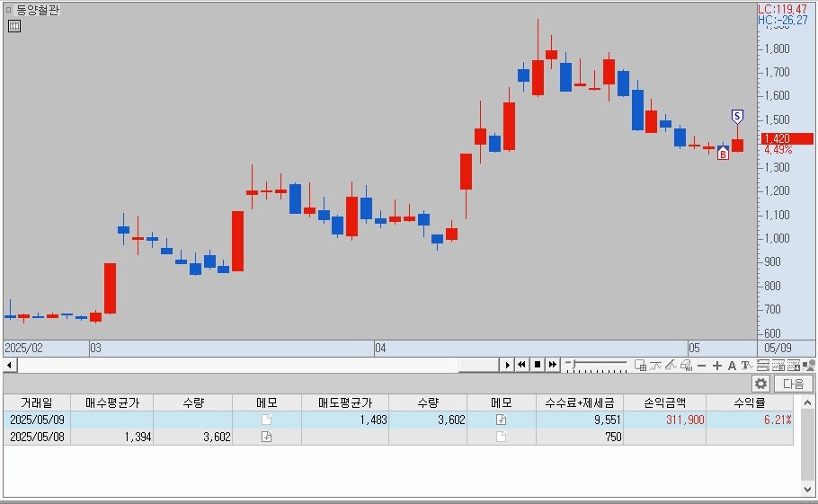This screenshot has height=504, width=818.
Task: Click the table scroll down arrow
Action: point(807,490)
